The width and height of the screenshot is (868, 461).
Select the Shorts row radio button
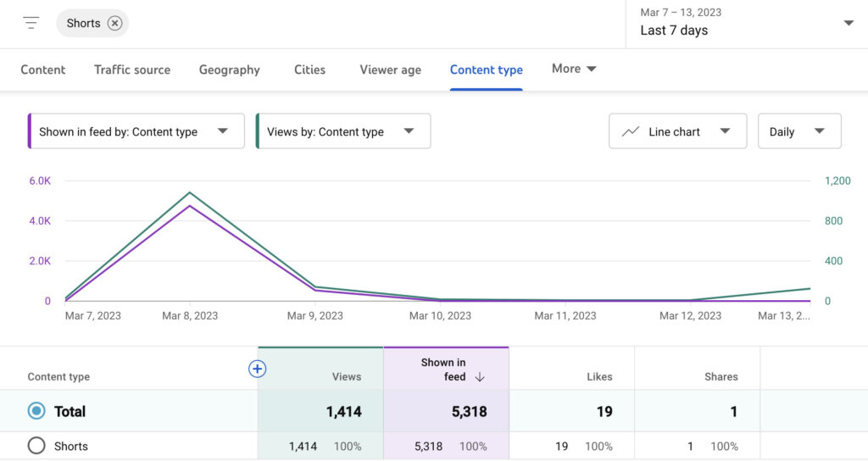click(36, 446)
